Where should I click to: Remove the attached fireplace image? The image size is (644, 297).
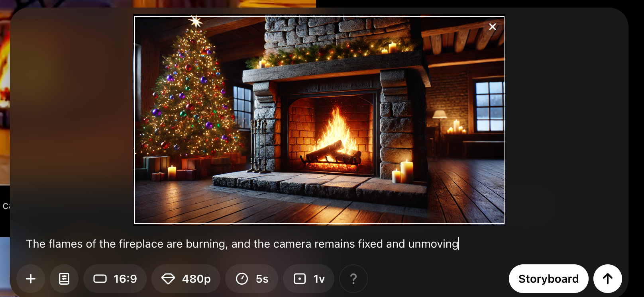point(493,27)
